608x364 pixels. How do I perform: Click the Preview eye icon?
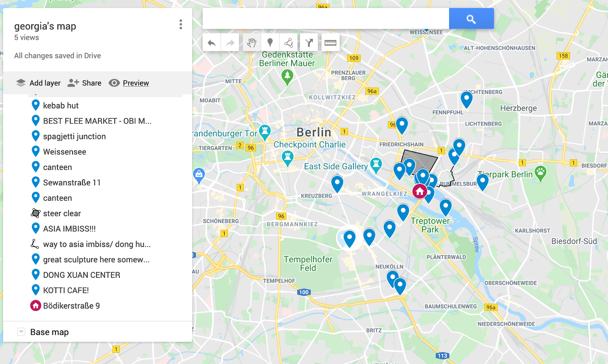pyautogui.click(x=114, y=83)
